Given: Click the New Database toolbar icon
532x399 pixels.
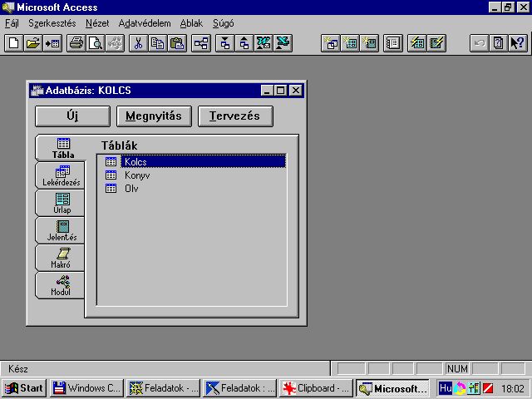Looking at the screenshot, I should (x=14, y=43).
